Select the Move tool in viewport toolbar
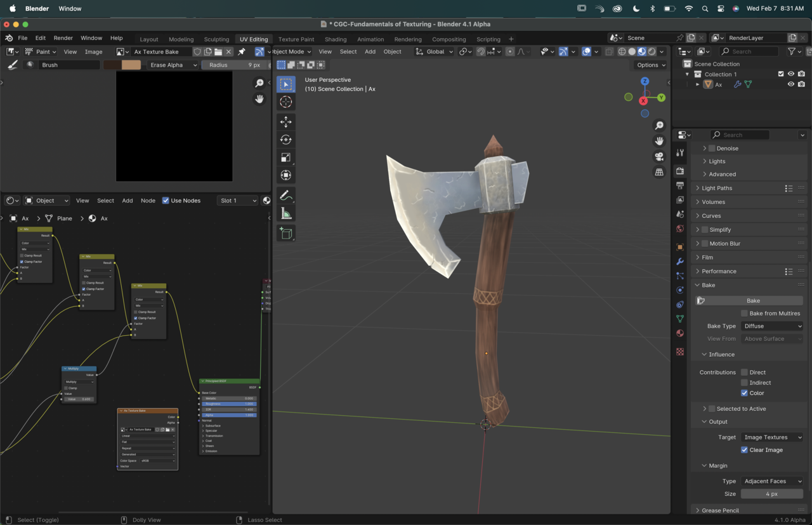Image resolution: width=812 pixels, height=525 pixels. pyautogui.click(x=286, y=122)
